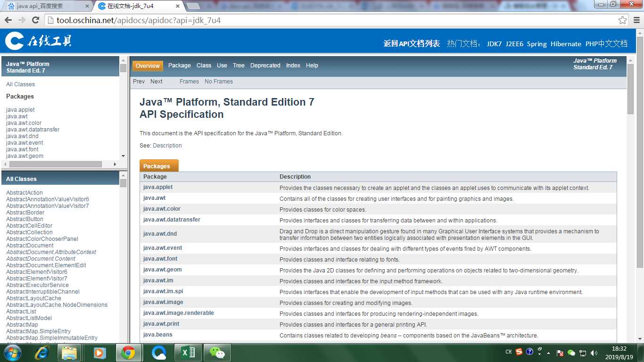
Task: Open the Package navigation item
Action: [x=180, y=66]
